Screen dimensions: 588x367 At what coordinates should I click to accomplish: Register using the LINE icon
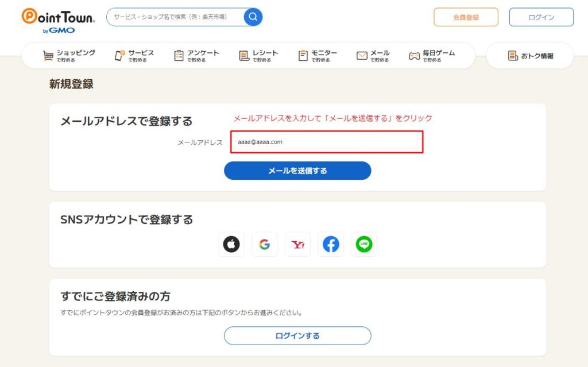(x=364, y=244)
